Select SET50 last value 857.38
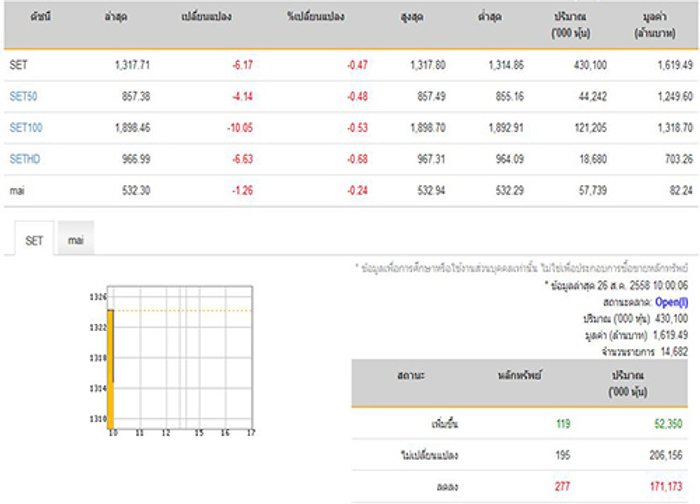 136,96
